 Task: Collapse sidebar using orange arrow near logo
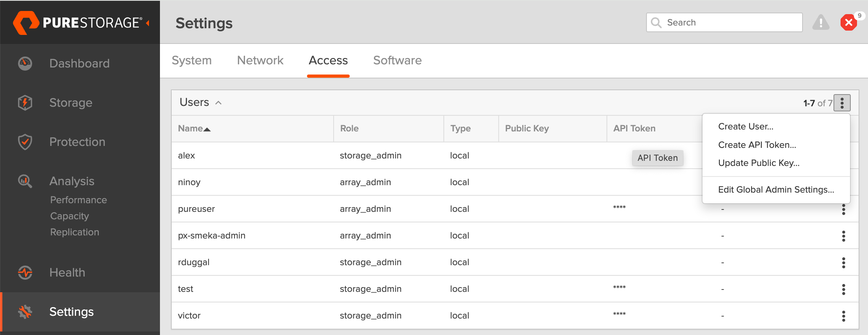(x=148, y=23)
